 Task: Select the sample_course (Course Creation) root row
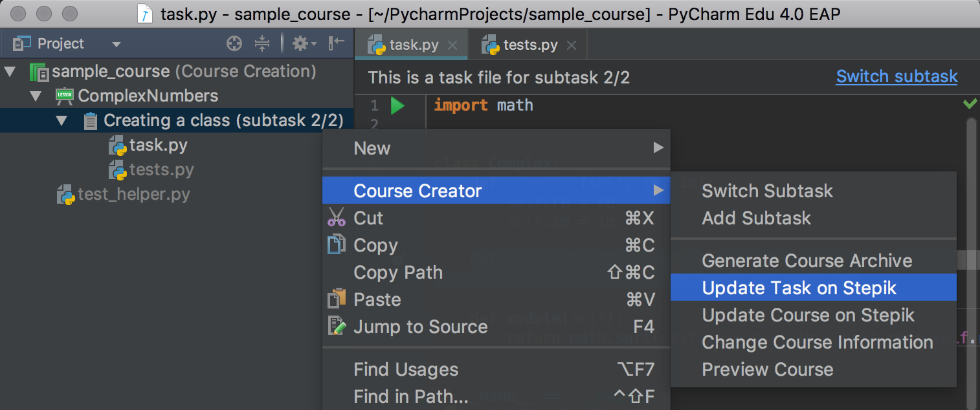click(177, 71)
